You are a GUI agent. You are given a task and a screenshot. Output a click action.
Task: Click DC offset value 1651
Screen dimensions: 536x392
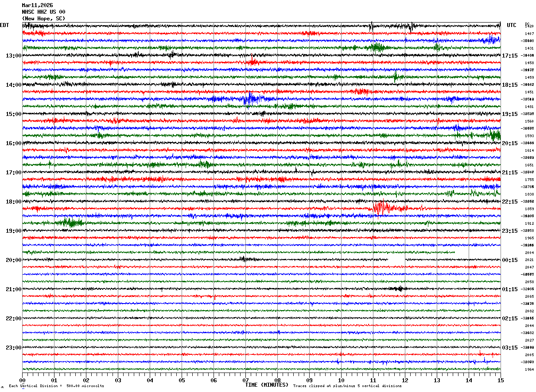tap(529, 165)
